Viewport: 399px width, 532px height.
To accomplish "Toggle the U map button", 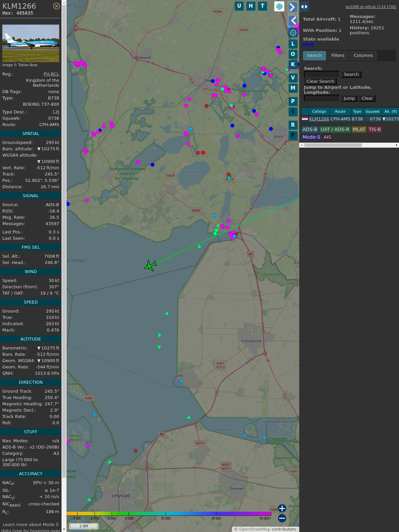I will pos(239,6).
